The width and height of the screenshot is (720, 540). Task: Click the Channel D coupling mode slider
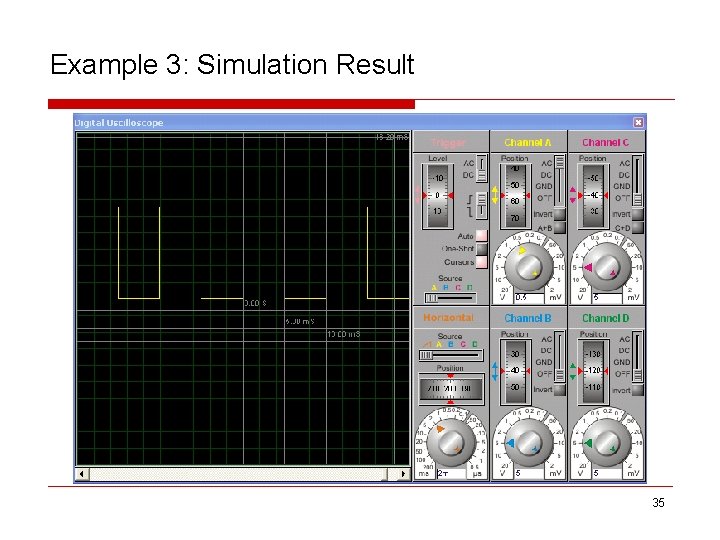[637, 357]
